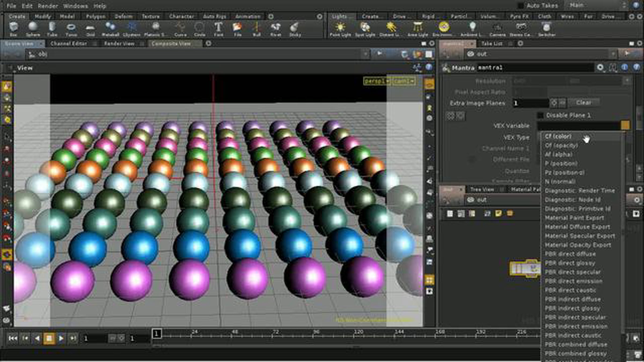
Task: Play the animation forward
Action: [x=61, y=338]
